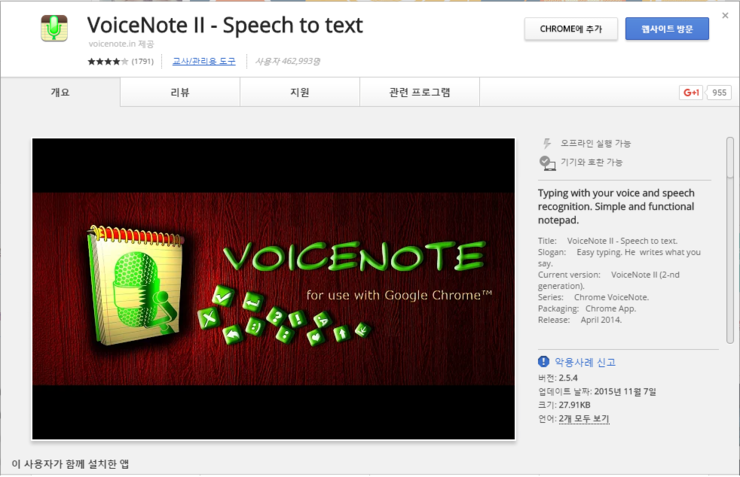Click the 955 plus-one count bubble
Image resolution: width=740 pixels, height=477 pixels.
719,92
